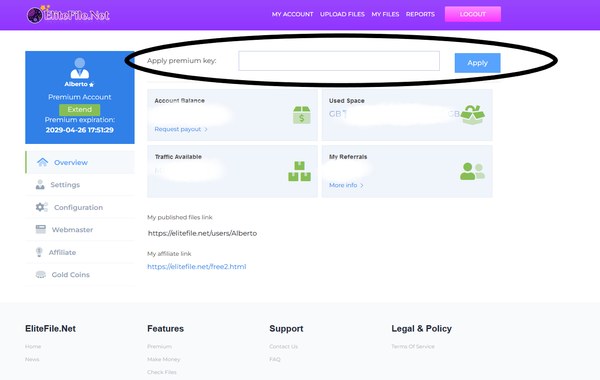Click the Traffic Available card heading
The height and width of the screenshot is (380, 600).
(x=178, y=157)
